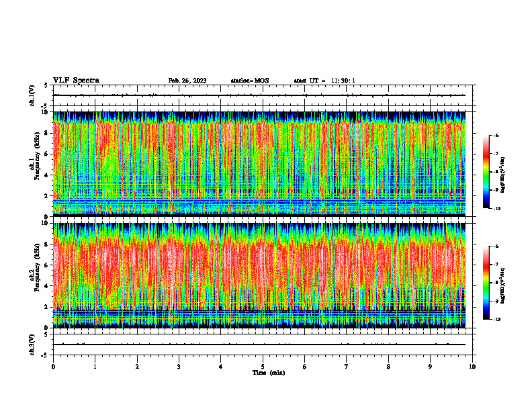The height and width of the screenshot is (411, 532).
Task: Select the "start UT = 11:30: 1" text
Action: (324, 81)
